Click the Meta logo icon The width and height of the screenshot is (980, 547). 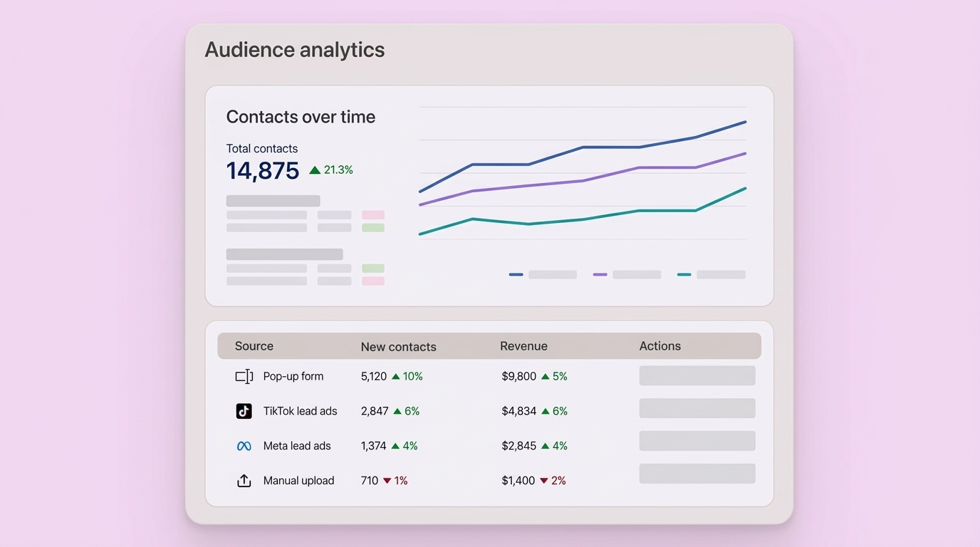tap(244, 446)
